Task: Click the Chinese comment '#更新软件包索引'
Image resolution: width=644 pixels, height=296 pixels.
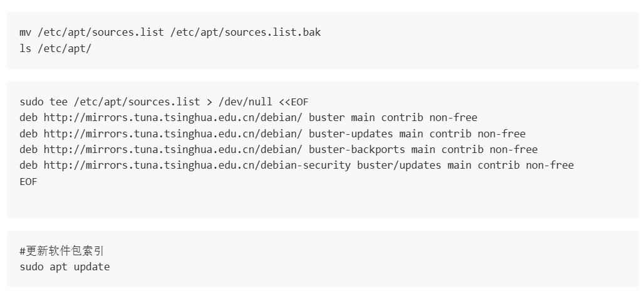Action: 61,251
